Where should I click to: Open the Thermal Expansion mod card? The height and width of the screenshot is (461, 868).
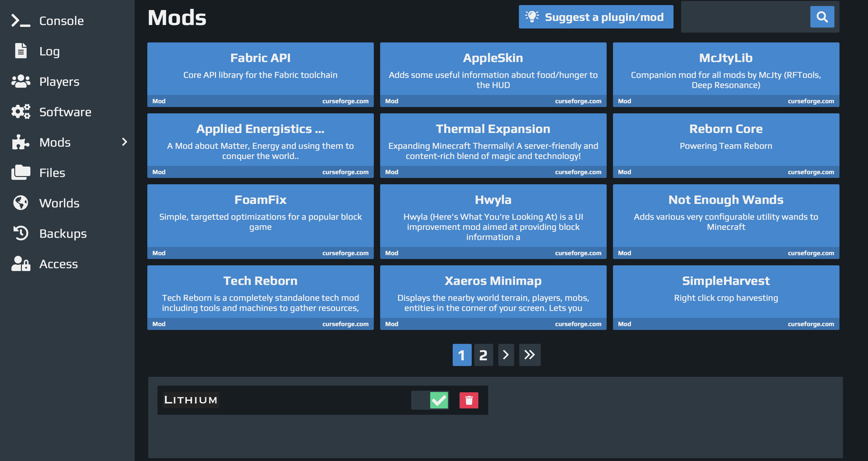[493, 145]
